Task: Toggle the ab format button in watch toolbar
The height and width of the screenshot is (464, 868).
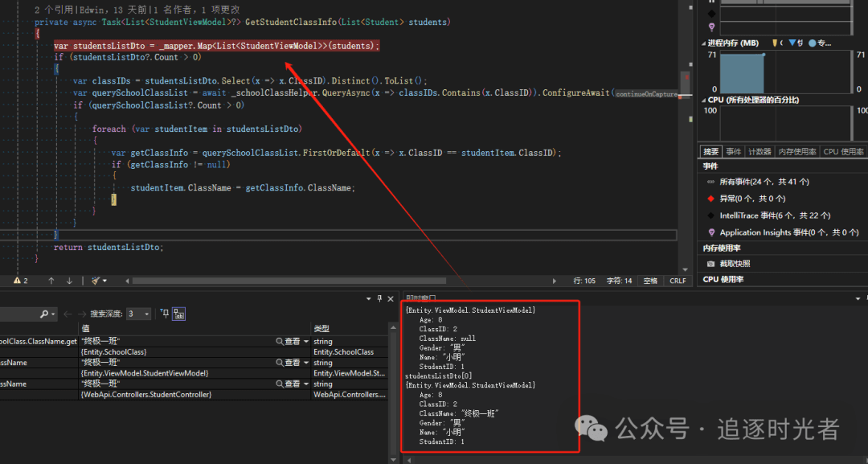Action: click(x=178, y=314)
